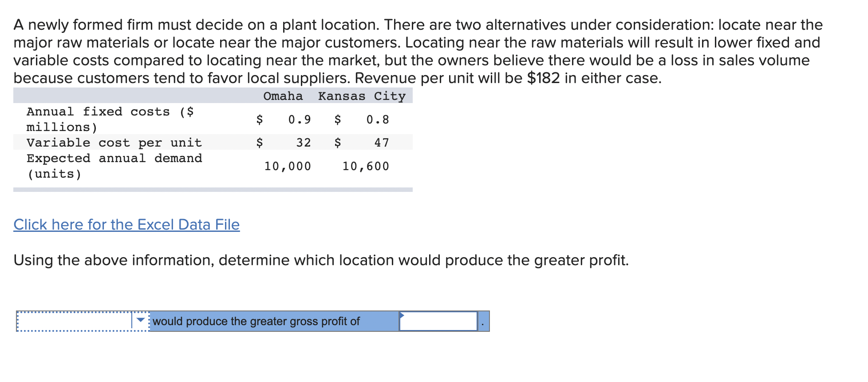Click Kansas City variable cost value 47
Image resolution: width=868 pixels, height=382 pixels.
pyautogui.click(x=382, y=143)
